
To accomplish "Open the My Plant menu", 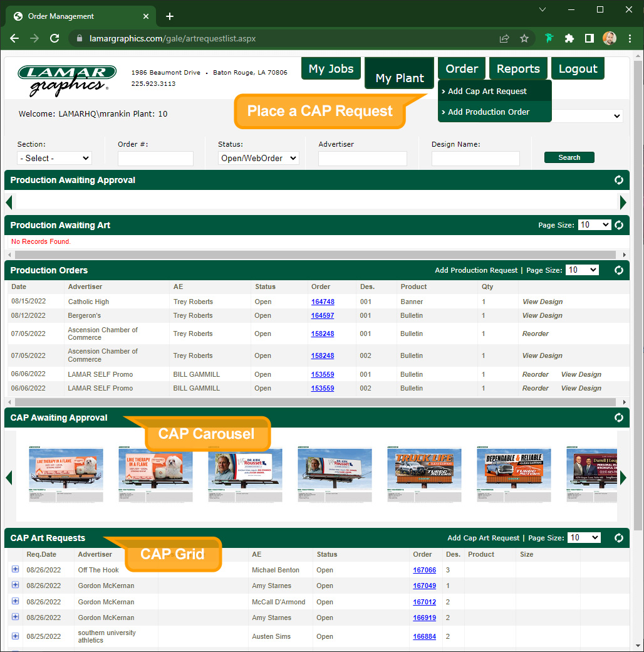I will [x=400, y=73].
